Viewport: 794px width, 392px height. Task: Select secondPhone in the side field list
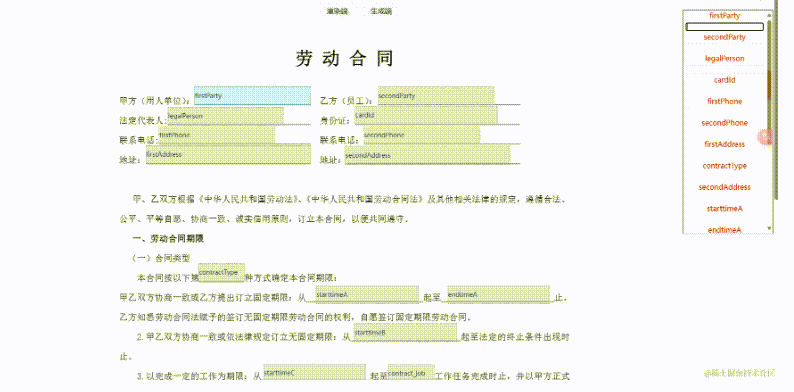[724, 123]
